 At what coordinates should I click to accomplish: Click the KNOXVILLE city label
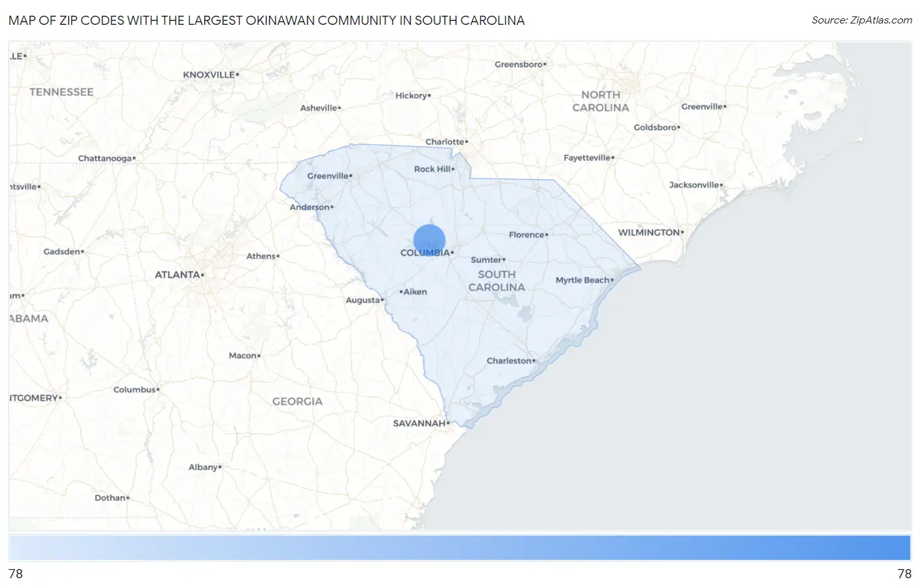209,75
